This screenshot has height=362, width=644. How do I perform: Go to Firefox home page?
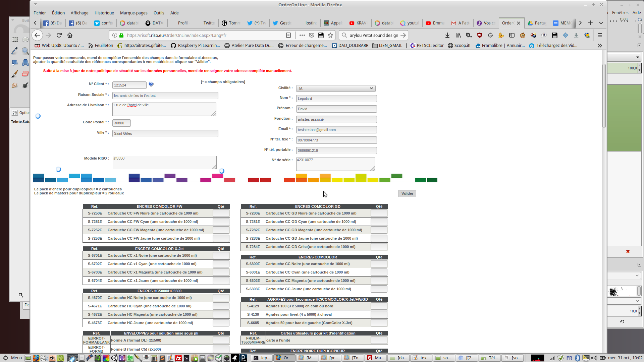coord(70,35)
